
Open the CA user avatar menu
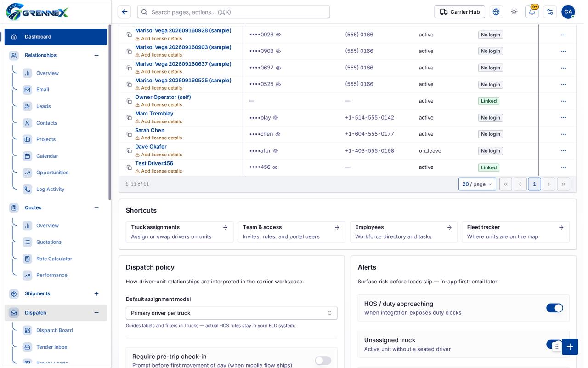click(568, 12)
